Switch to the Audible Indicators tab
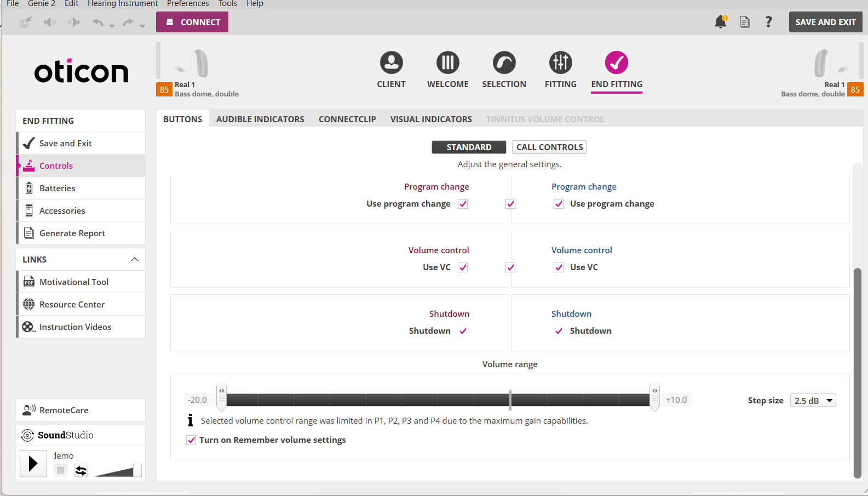868x496 pixels. click(x=260, y=119)
